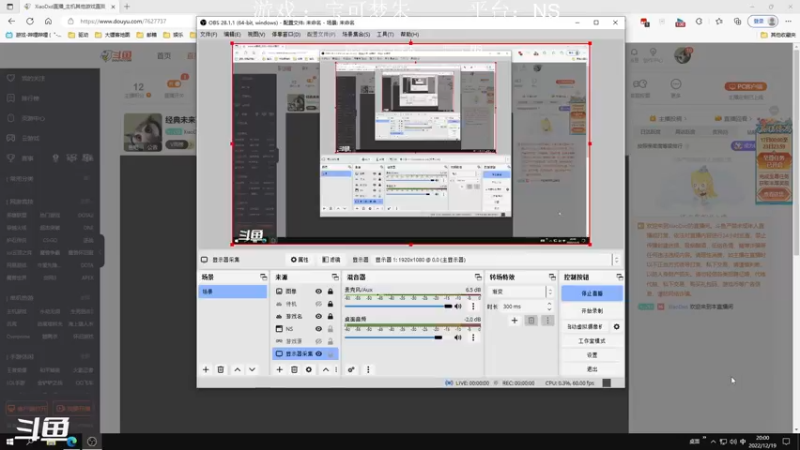Open the Windows Start menu

click(9, 441)
